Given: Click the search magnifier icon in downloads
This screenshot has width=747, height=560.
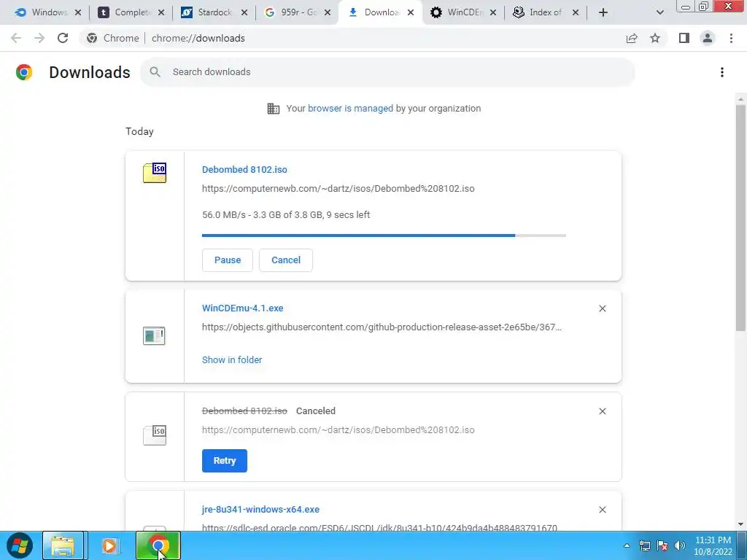Looking at the screenshot, I should [x=155, y=72].
